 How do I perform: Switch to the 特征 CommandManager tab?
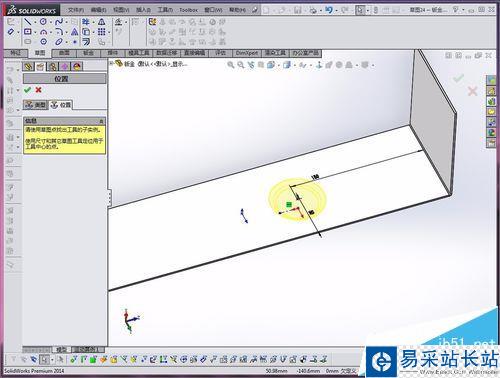pyautogui.click(x=16, y=53)
